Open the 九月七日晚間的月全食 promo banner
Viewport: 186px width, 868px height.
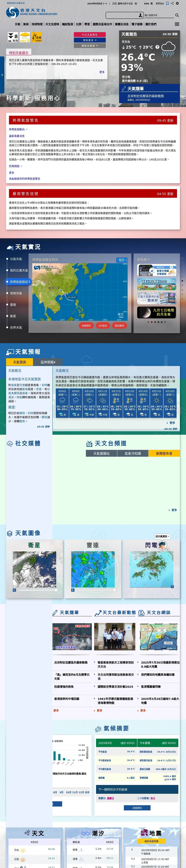tap(157, 312)
